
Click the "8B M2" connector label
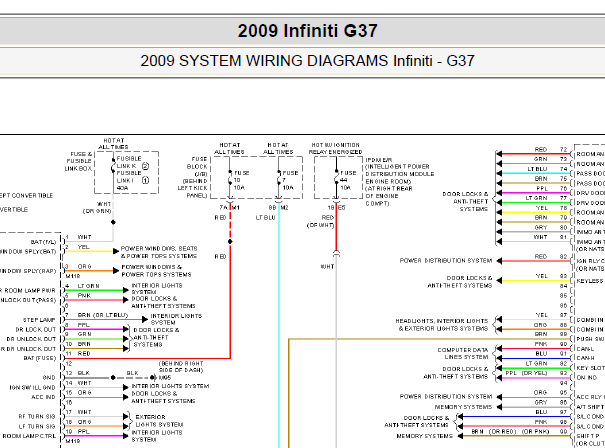279,208
